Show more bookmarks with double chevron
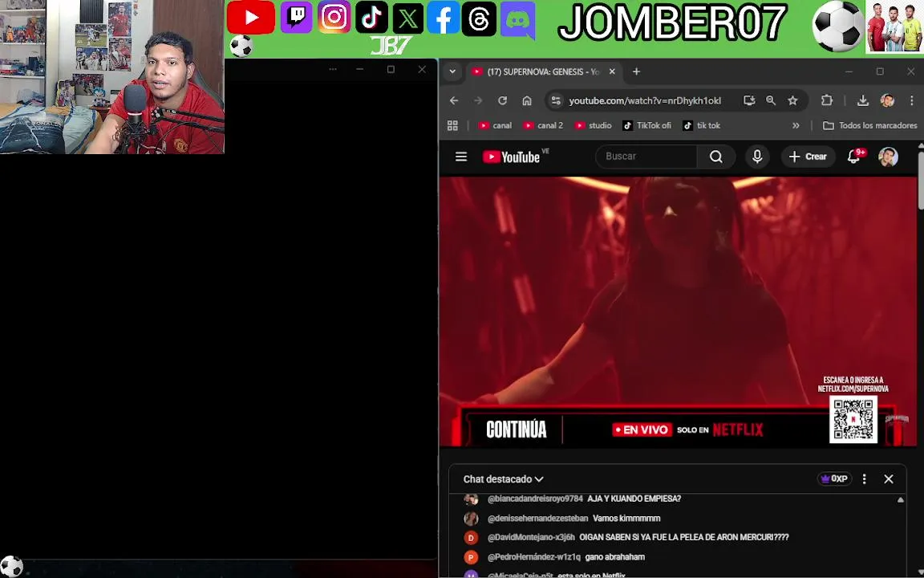The height and width of the screenshot is (578, 924). 796,125
